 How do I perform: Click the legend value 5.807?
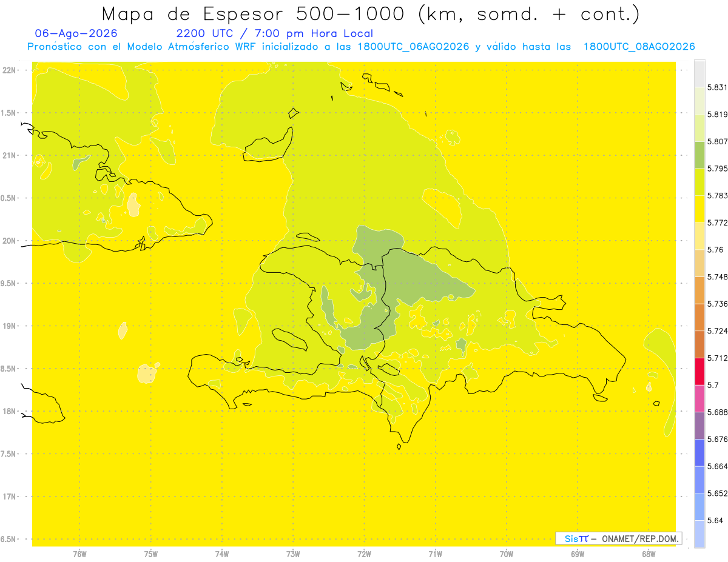[717, 141]
